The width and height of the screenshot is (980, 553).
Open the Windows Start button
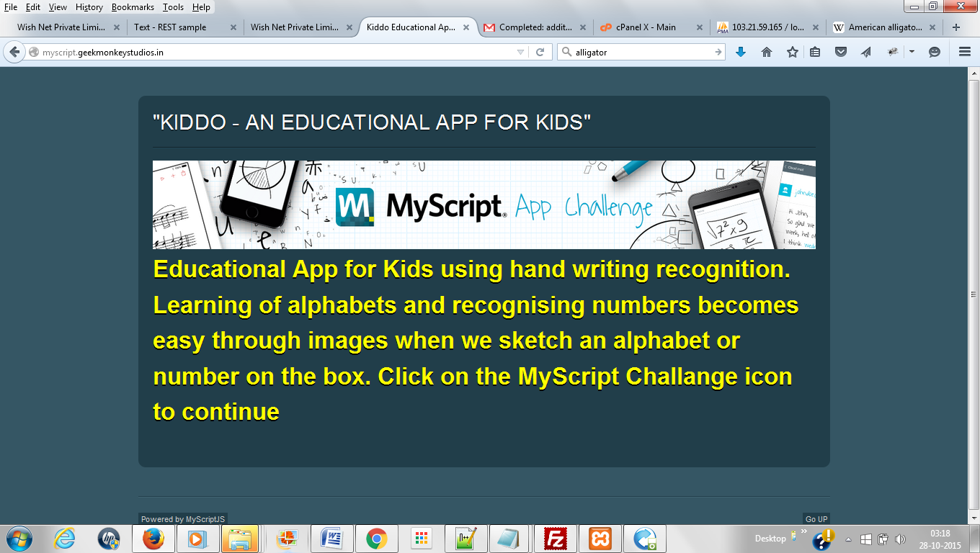[x=18, y=539]
